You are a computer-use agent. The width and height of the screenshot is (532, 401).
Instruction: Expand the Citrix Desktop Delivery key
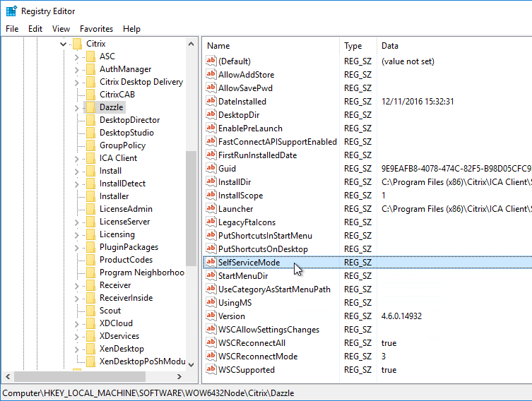click(x=77, y=83)
